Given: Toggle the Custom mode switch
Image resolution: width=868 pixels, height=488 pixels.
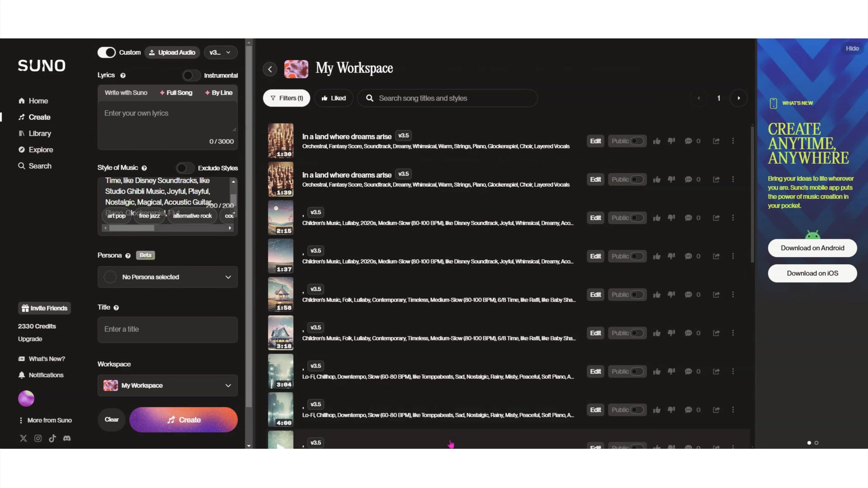Looking at the screenshot, I should coord(107,53).
